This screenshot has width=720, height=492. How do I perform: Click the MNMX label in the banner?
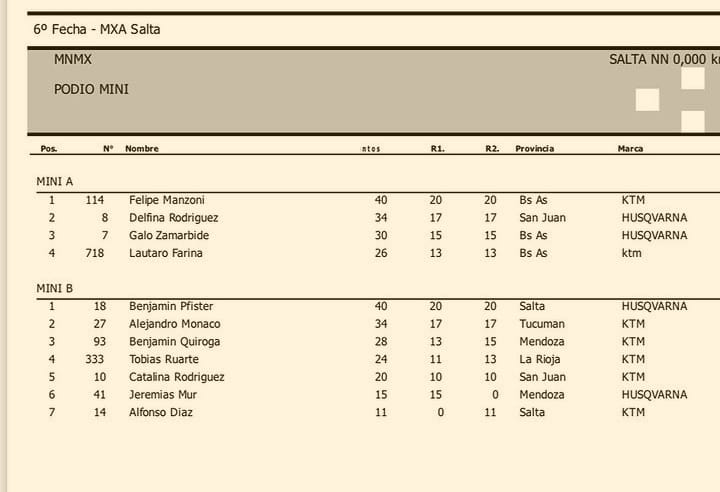pos(73,60)
